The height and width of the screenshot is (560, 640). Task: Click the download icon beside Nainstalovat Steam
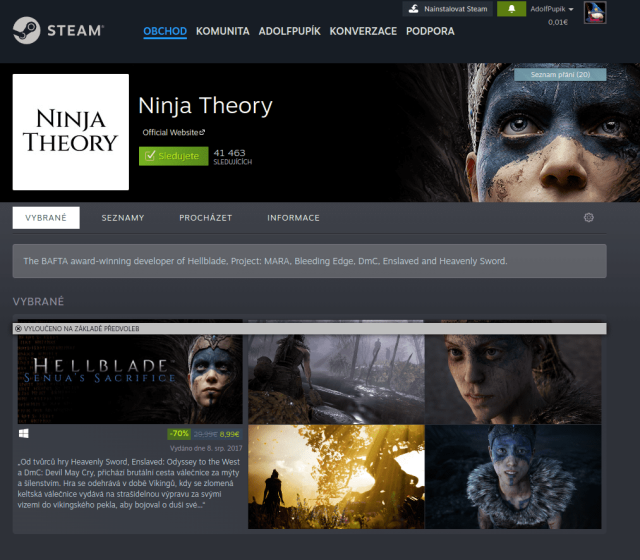click(413, 9)
